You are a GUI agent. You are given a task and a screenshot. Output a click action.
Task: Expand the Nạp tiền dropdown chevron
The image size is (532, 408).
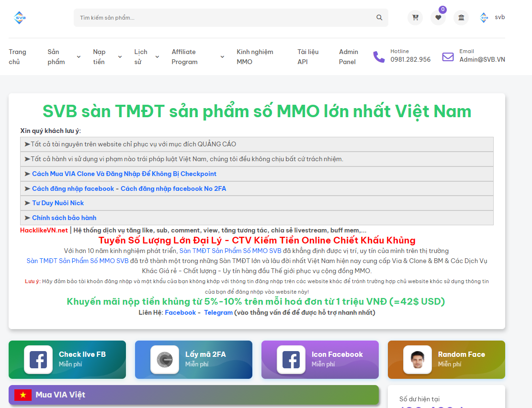point(120,57)
